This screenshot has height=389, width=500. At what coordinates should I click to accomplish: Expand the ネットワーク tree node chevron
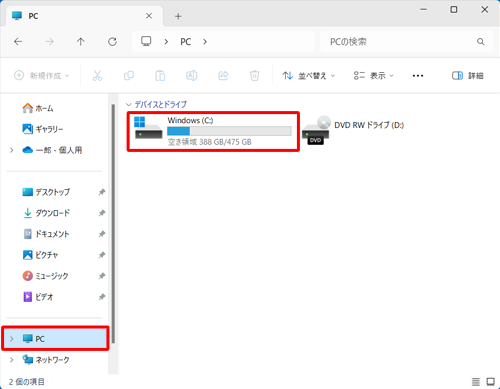coord(12,360)
